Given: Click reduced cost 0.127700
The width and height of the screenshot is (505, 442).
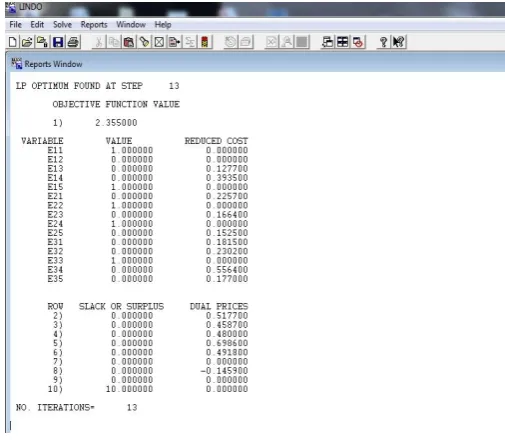Looking at the screenshot, I should [227, 169].
